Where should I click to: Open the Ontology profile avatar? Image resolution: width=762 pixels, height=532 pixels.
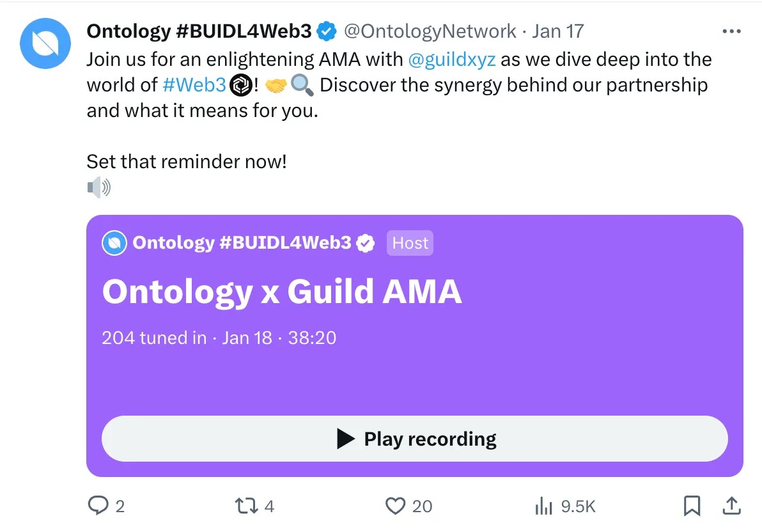[x=45, y=43]
